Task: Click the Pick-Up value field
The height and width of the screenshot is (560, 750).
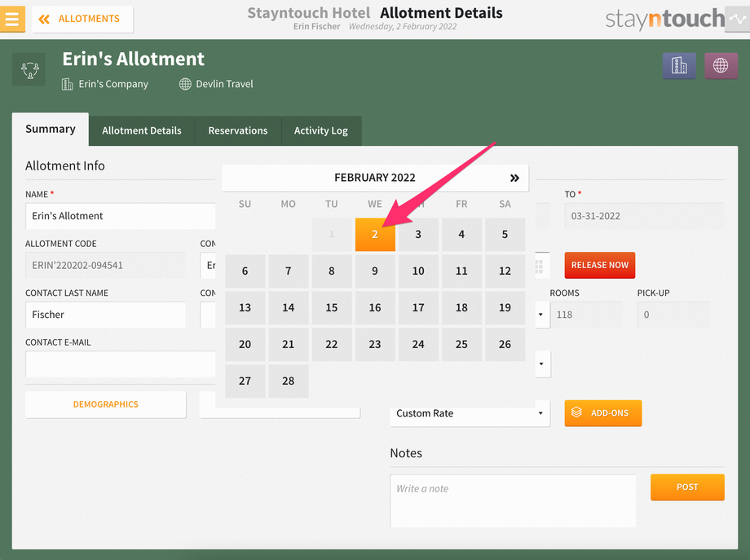Action: coord(673,315)
